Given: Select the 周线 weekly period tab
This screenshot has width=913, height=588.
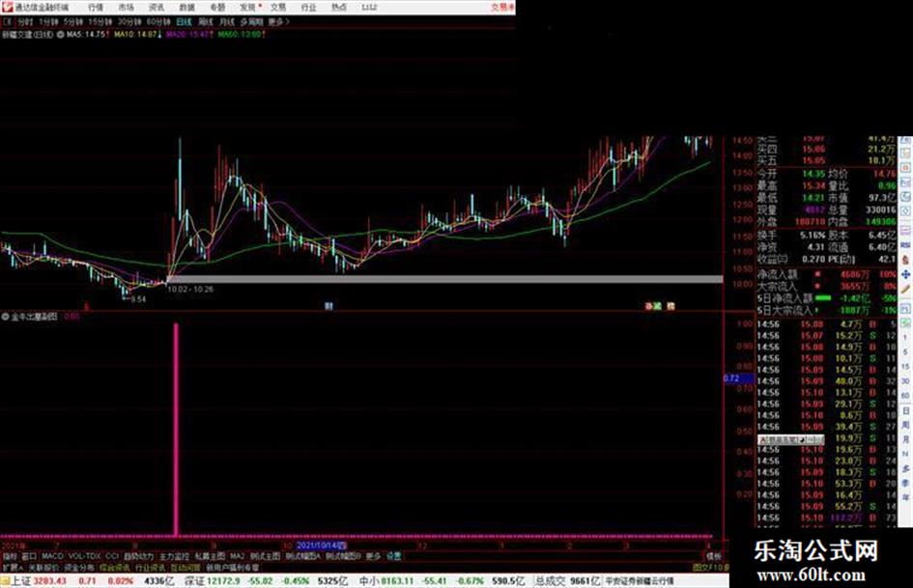Looking at the screenshot, I should pyautogui.click(x=206, y=21).
